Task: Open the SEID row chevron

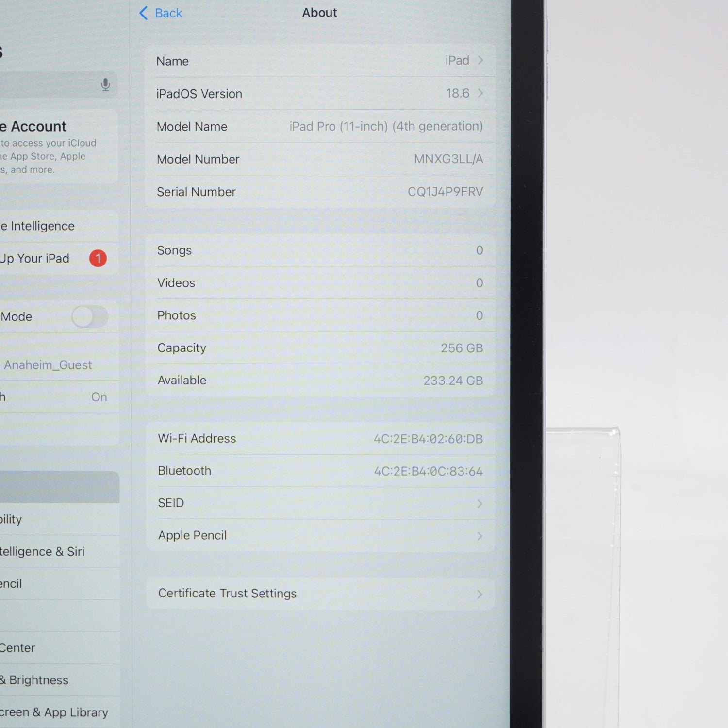Action: (x=480, y=504)
